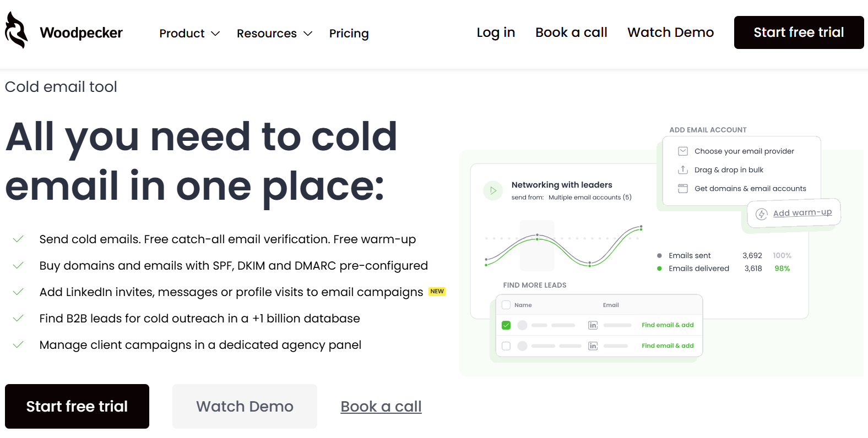Click the emails sent and delivered line chart

pos(563,246)
